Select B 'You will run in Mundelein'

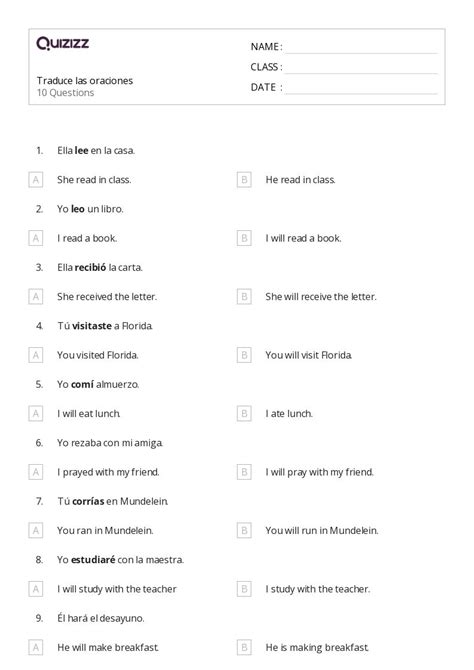click(244, 531)
